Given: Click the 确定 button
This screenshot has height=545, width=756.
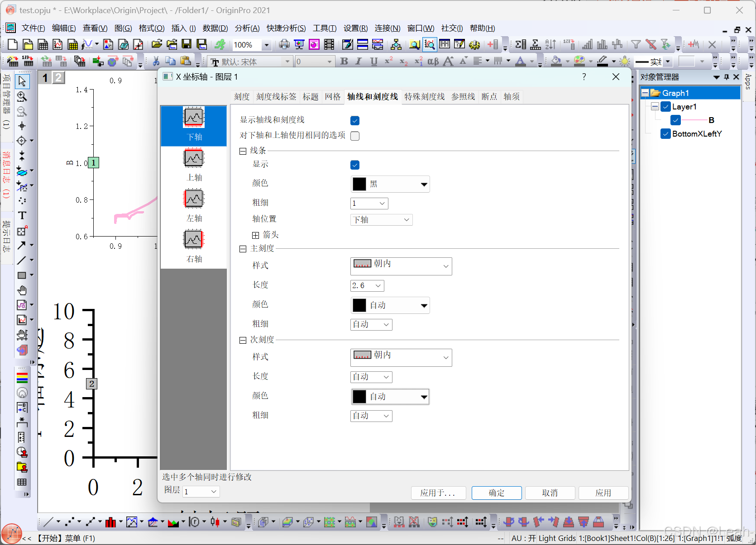Looking at the screenshot, I should pyautogui.click(x=496, y=493).
